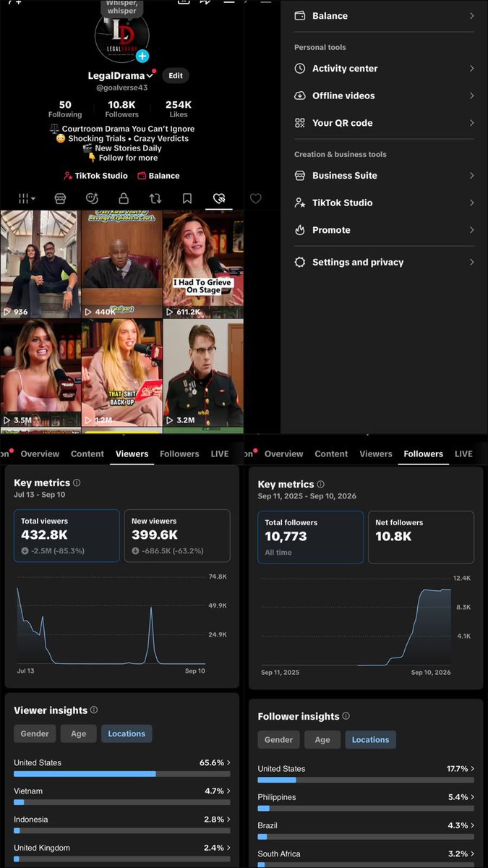This screenshot has height=868, width=488.
Task: Select Gender filter under Follower insights
Action: point(279,739)
